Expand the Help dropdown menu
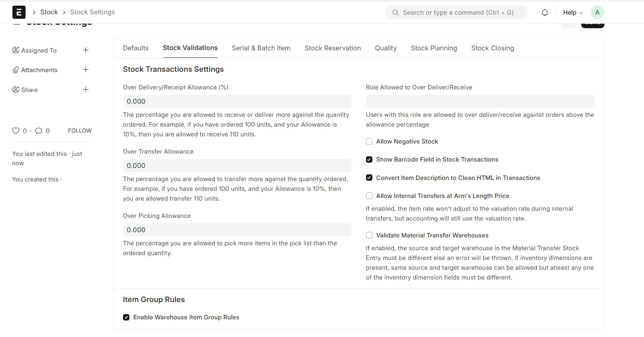The width and height of the screenshot is (644, 337). click(573, 12)
